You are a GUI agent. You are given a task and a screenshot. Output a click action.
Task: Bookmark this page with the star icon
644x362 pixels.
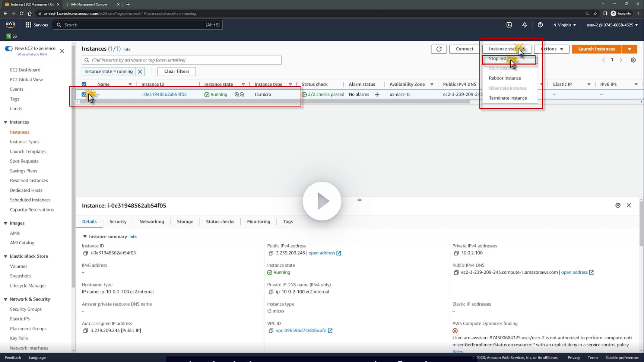point(595,13)
